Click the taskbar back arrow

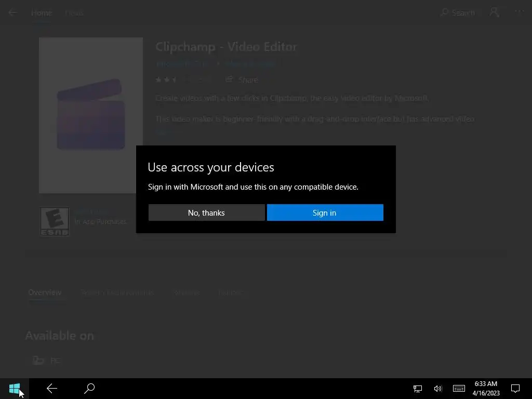coord(52,389)
